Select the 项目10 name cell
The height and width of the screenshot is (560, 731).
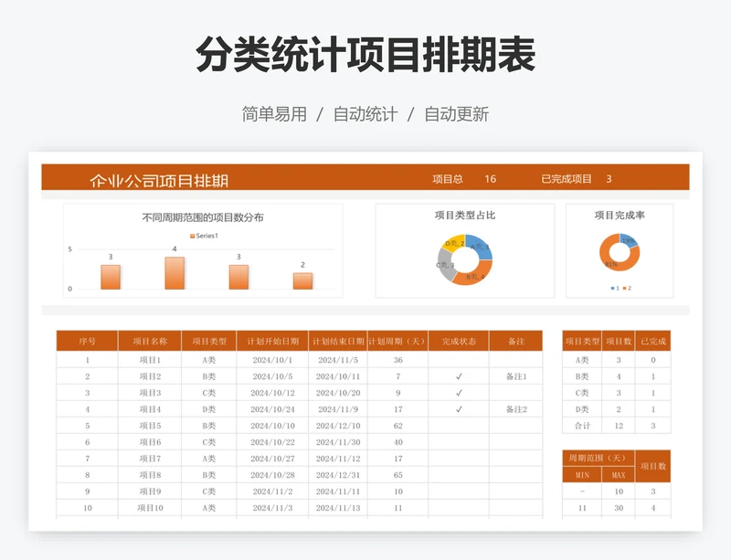pos(150,508)
